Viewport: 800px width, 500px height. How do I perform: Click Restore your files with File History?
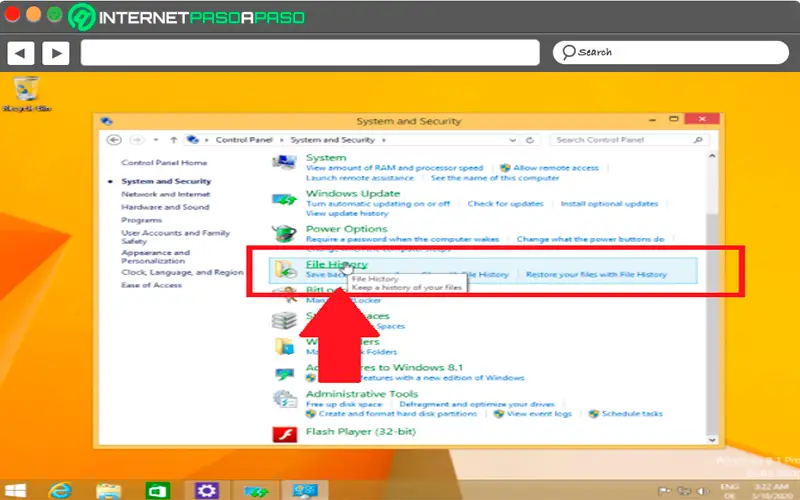[x=596, y=274]
